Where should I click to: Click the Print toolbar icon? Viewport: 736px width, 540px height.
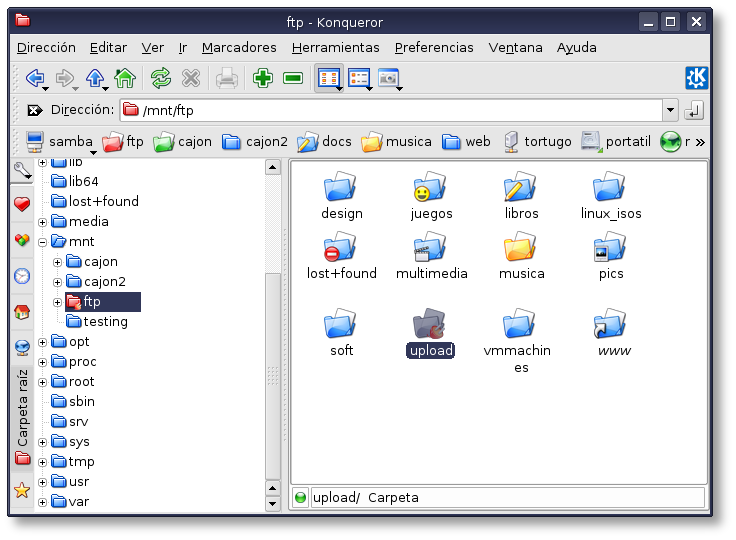click(x=227, y=78)
